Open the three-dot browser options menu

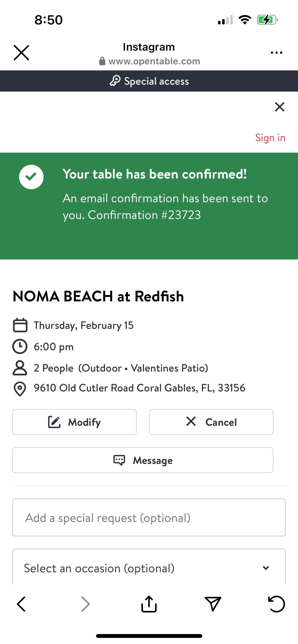coord(276,53)
